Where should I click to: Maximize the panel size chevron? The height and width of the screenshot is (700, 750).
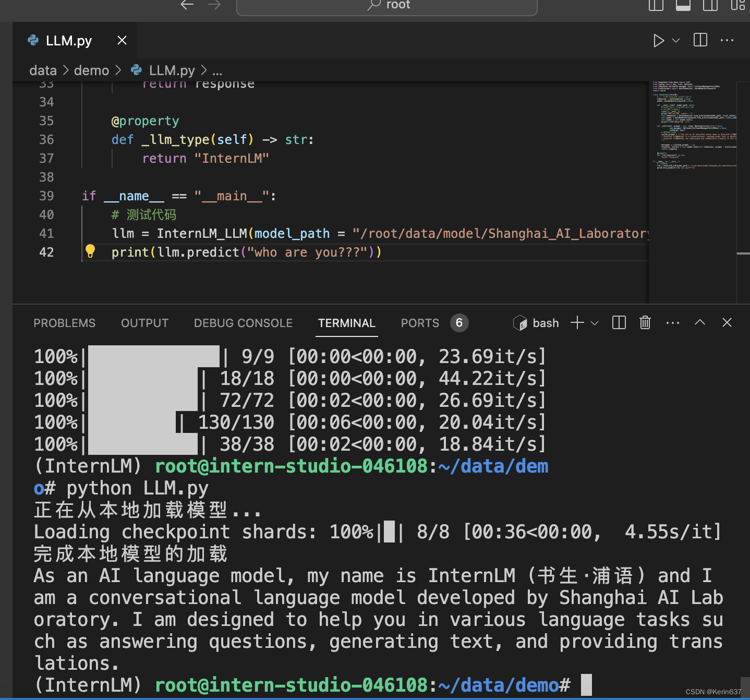[x=700, y=322]
